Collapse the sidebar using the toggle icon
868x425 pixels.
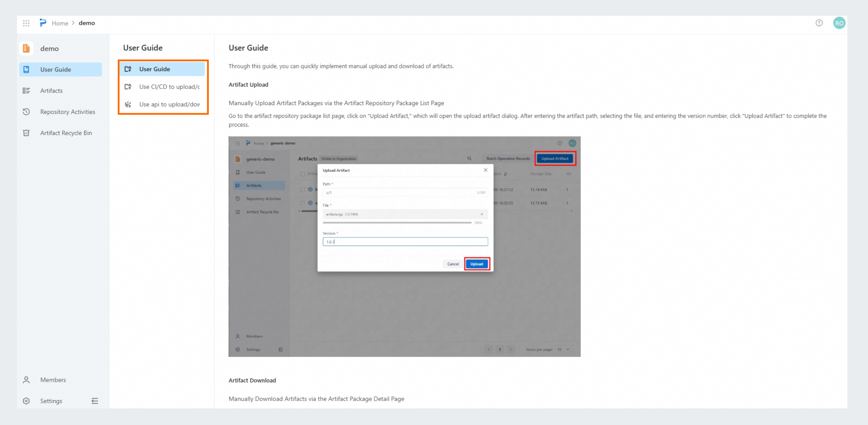click(x=95, y=401)
